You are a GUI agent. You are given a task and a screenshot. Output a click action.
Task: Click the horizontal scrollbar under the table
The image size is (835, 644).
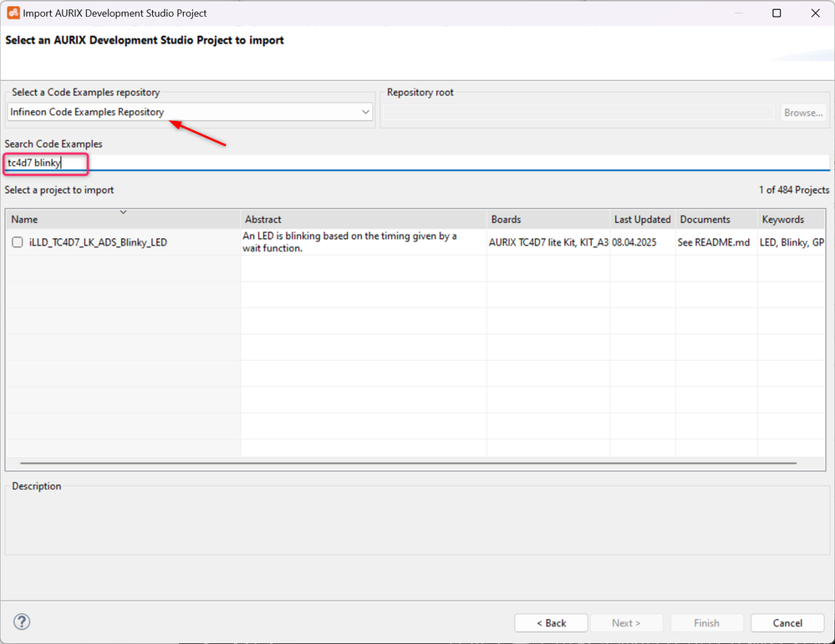pyautogui.click(x=408, y=462)
